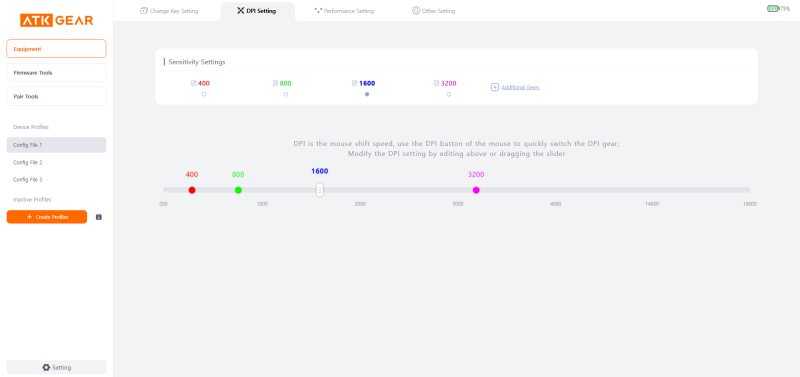Viewport: 800px width, 377px height.
Task: Open the Additional Gears link
Action: (520, 87)
